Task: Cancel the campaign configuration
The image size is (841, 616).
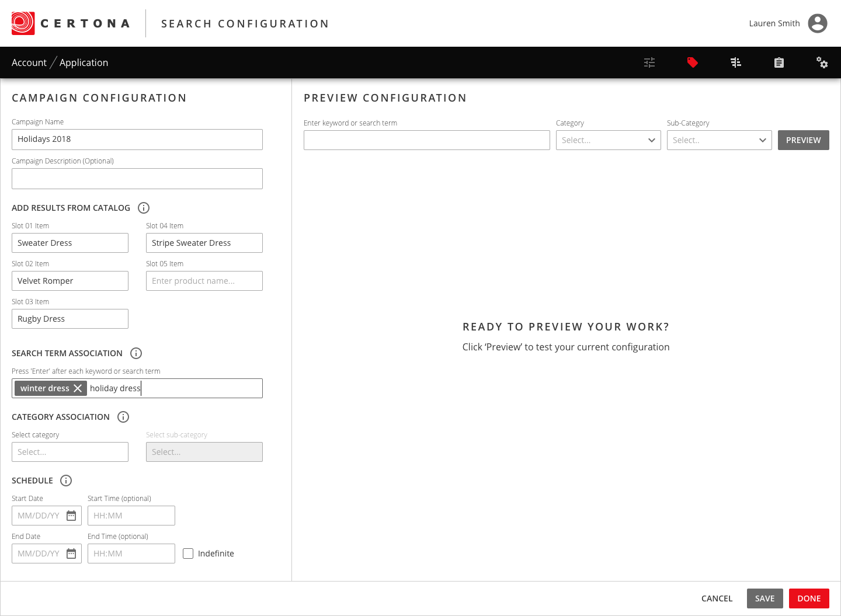Action: pos(717,598)
